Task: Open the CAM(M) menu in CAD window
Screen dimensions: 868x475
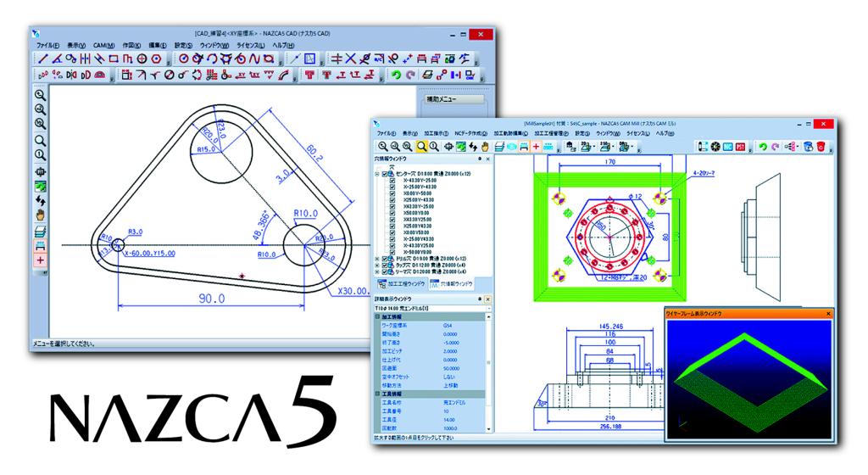Action: (x=104, y=45)
